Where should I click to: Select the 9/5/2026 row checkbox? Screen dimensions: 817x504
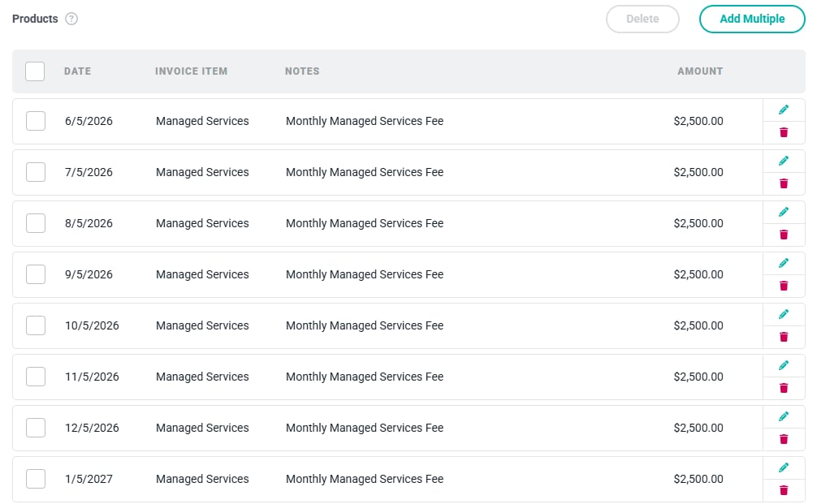pos(36,274)
